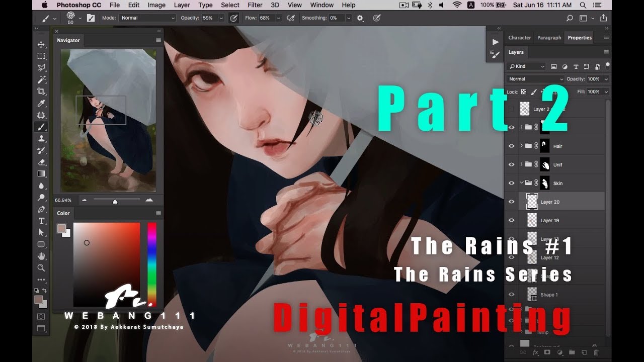
Task: Add layer style fx icon
Action: (535, 352)
